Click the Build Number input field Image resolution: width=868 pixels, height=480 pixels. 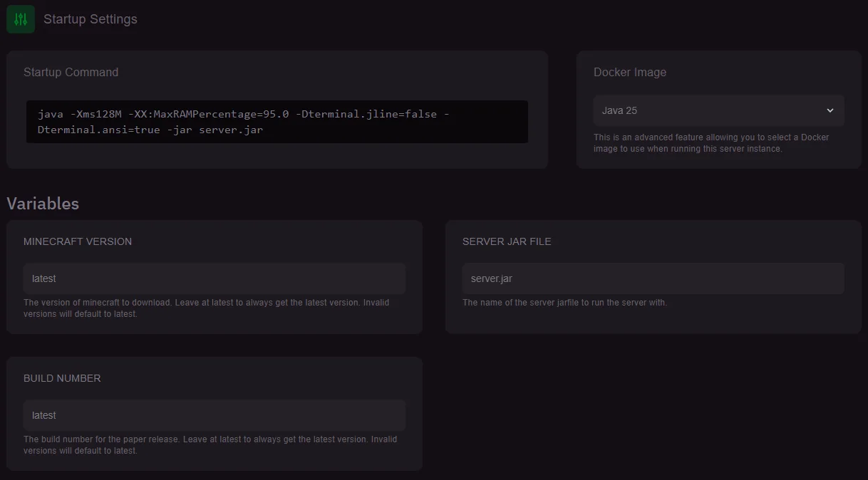click(x=215, y=415)
